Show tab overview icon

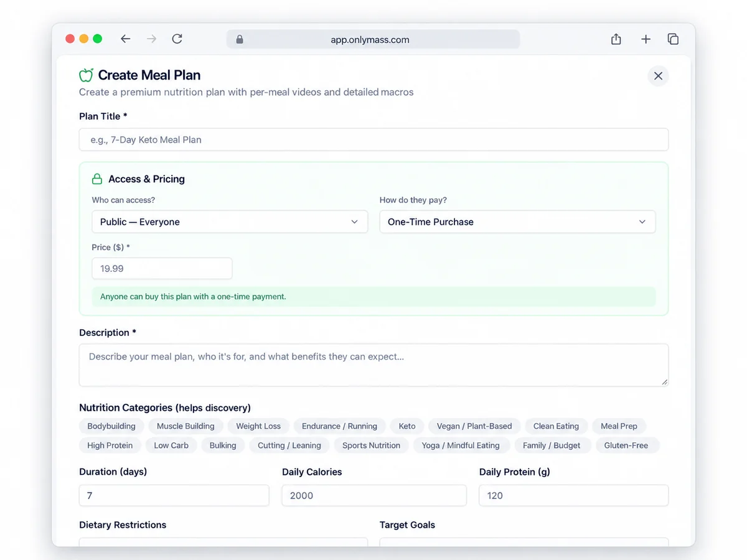(673, 39)
